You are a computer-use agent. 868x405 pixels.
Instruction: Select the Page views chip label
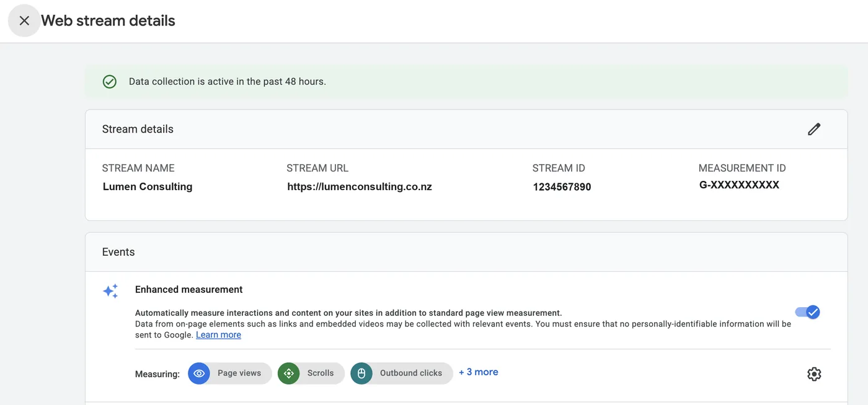click(x=239, y=373)
